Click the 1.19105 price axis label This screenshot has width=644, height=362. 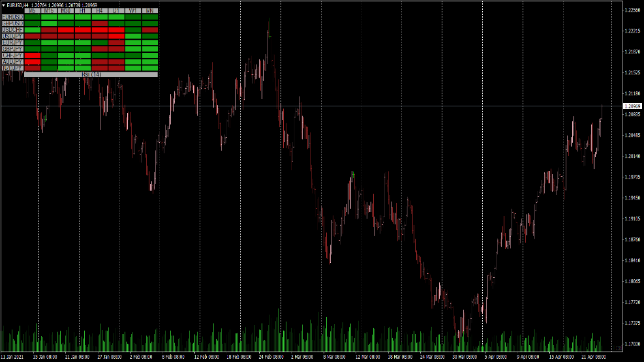[632, 219]
